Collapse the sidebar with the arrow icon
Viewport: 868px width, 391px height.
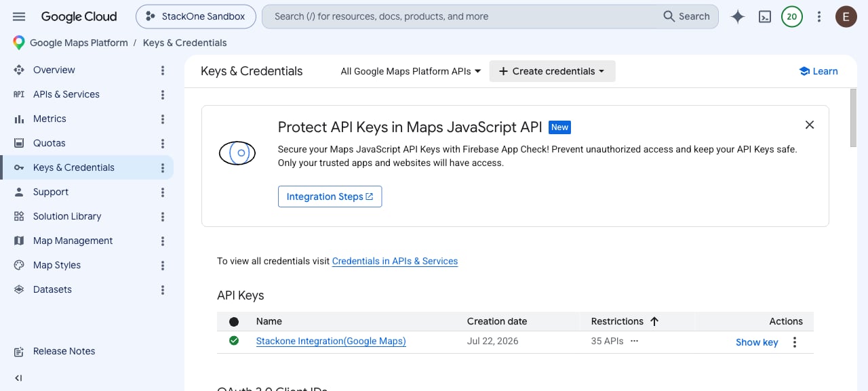(19, 378)
